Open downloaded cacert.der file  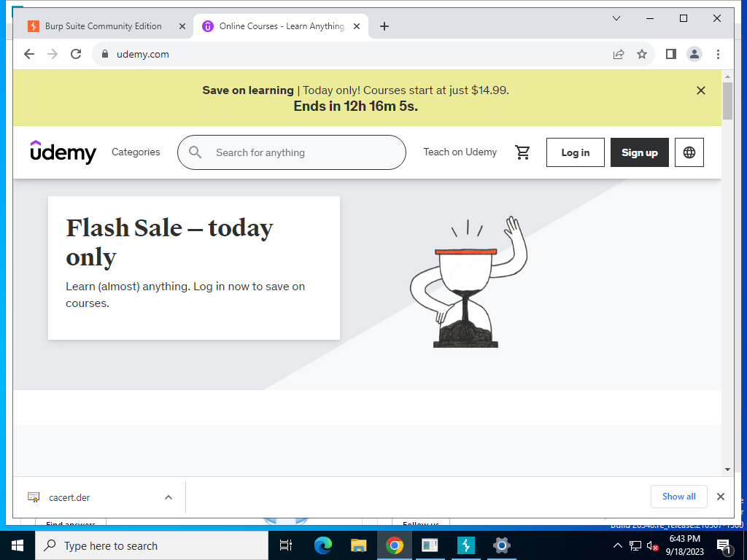pos(69,497)
